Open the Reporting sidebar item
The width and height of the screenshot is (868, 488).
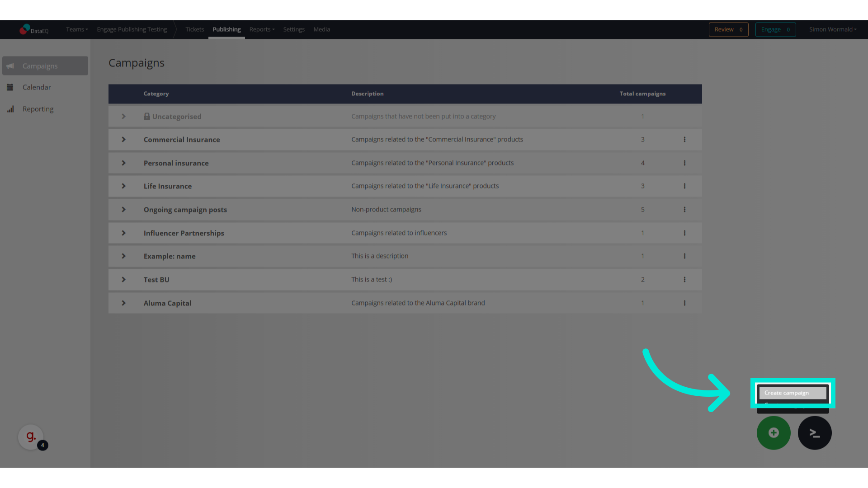tap(38, 109)
